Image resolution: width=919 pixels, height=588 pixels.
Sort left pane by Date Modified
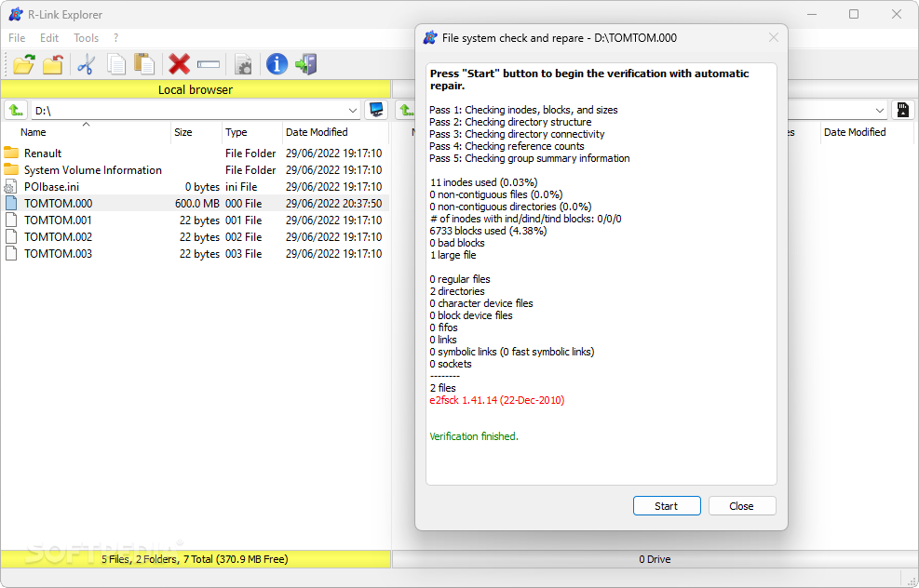pos(335,132)
